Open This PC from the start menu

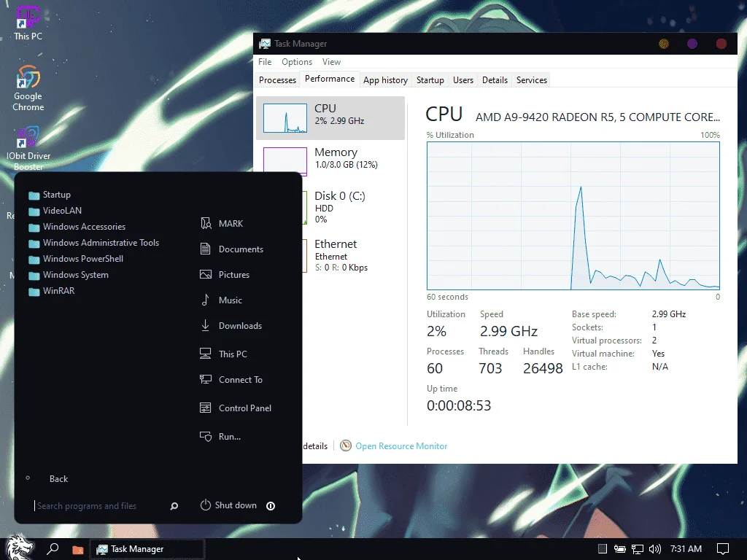tap(223, 354)
